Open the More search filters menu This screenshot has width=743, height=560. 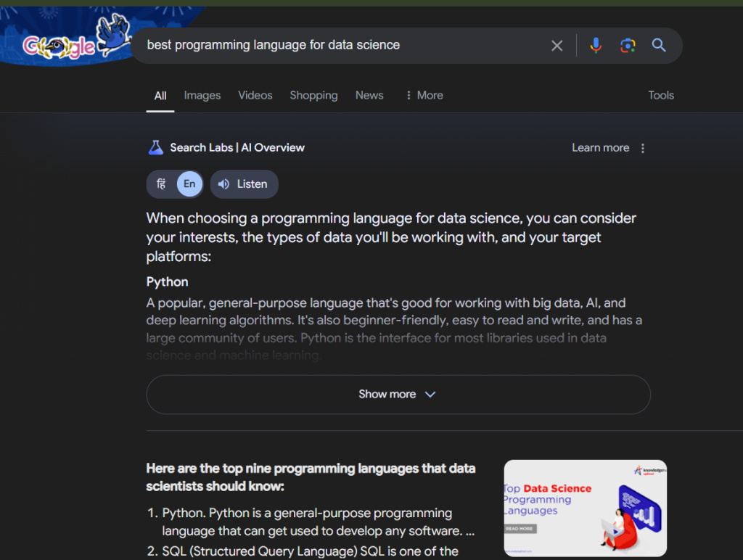424,95
